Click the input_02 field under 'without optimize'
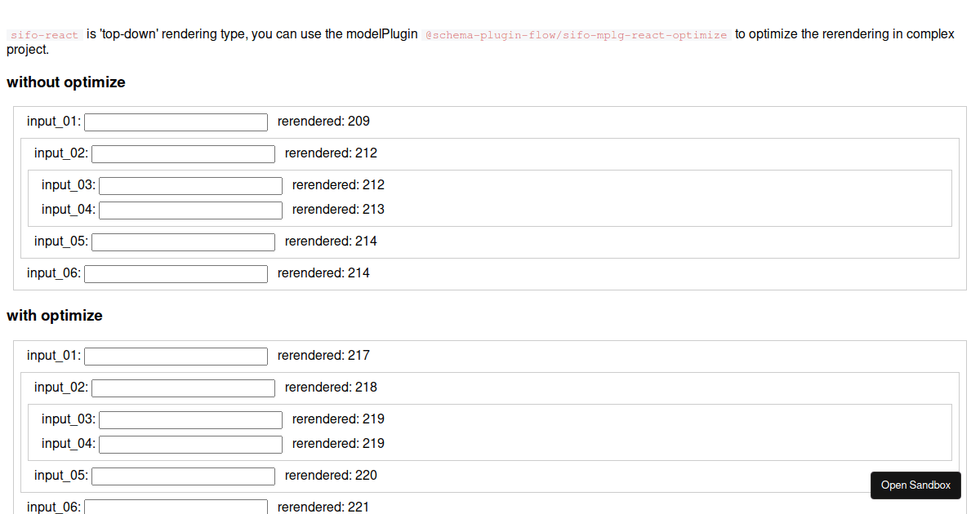Screen dimensions: 980x514 pos(183,153)
